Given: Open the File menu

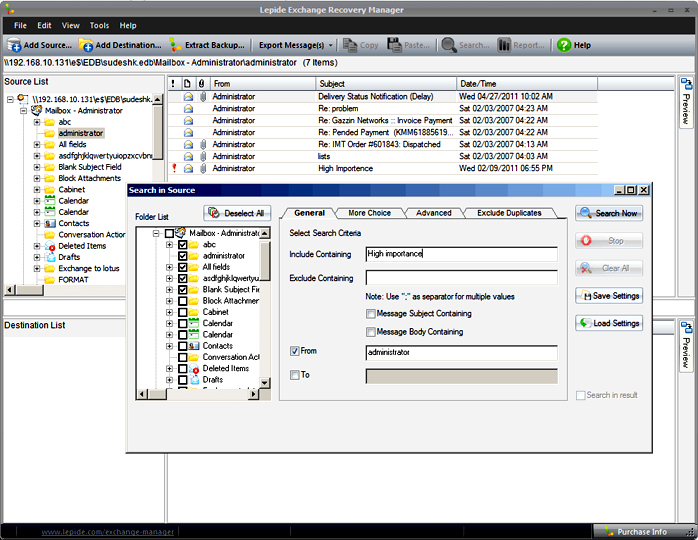Looking at the screenshot, I should coord(20,25).
